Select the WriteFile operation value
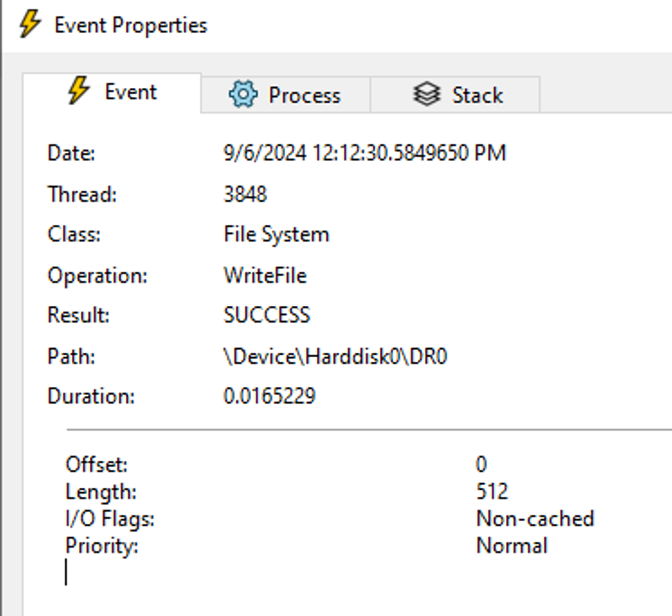The image size is (672, 616). click(265, 275)
